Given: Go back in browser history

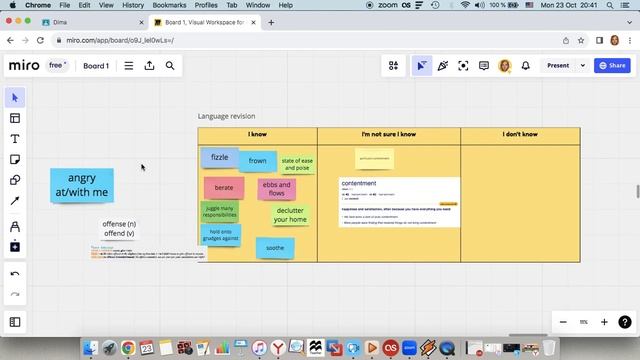Looking at the screenshot, I should point(10,40).
